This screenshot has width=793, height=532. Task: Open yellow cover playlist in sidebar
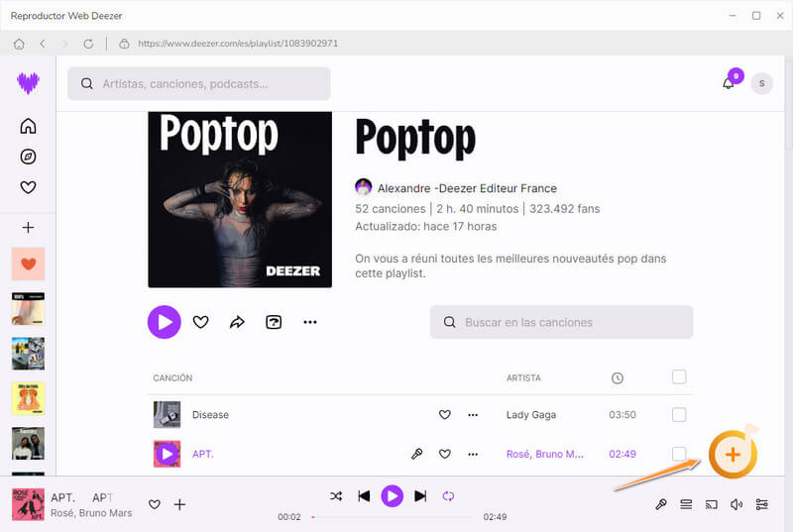pos(29,398)
